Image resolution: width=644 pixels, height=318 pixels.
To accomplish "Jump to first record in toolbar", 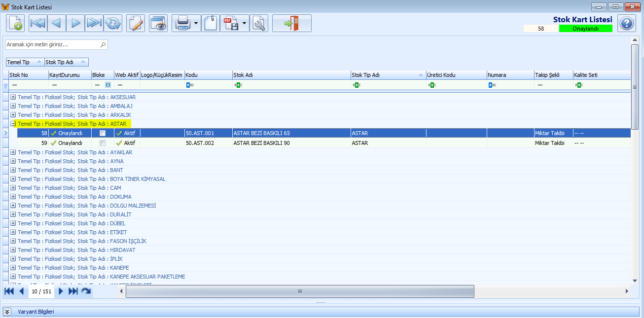I will click(x=37, y=23).
